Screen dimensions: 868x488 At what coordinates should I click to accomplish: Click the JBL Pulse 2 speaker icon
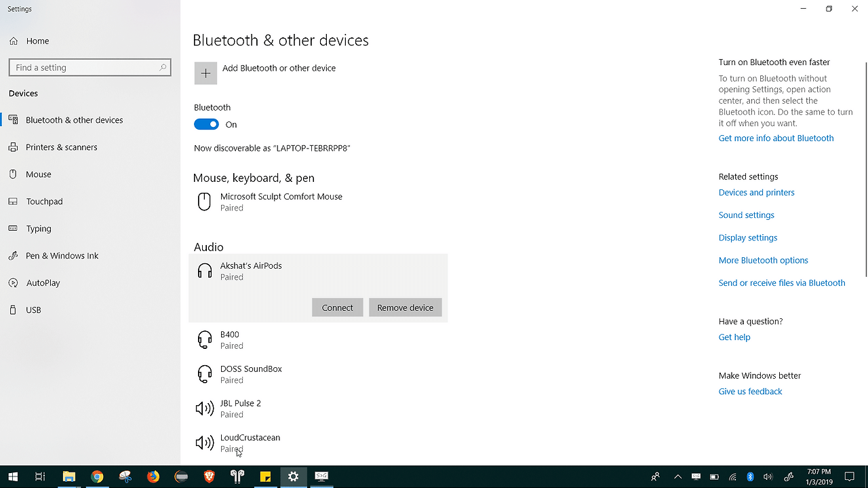coord(204,408)
